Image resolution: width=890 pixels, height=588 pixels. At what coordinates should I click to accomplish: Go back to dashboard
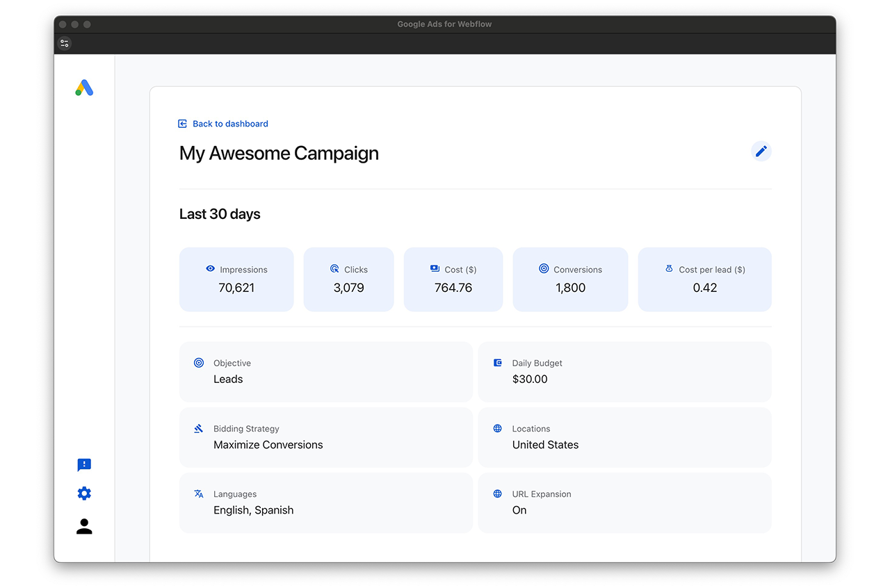tap(223, 123)
